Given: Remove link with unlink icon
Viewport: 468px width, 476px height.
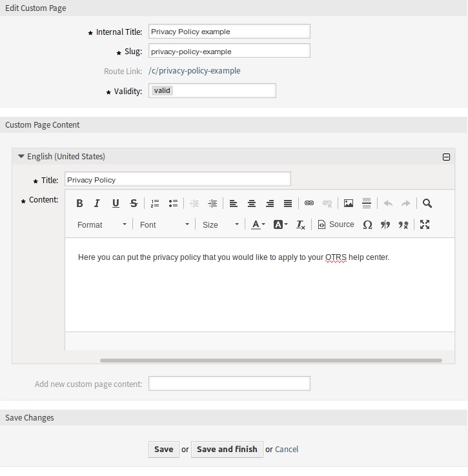Looking at the screenshot, I should point(327,203).
